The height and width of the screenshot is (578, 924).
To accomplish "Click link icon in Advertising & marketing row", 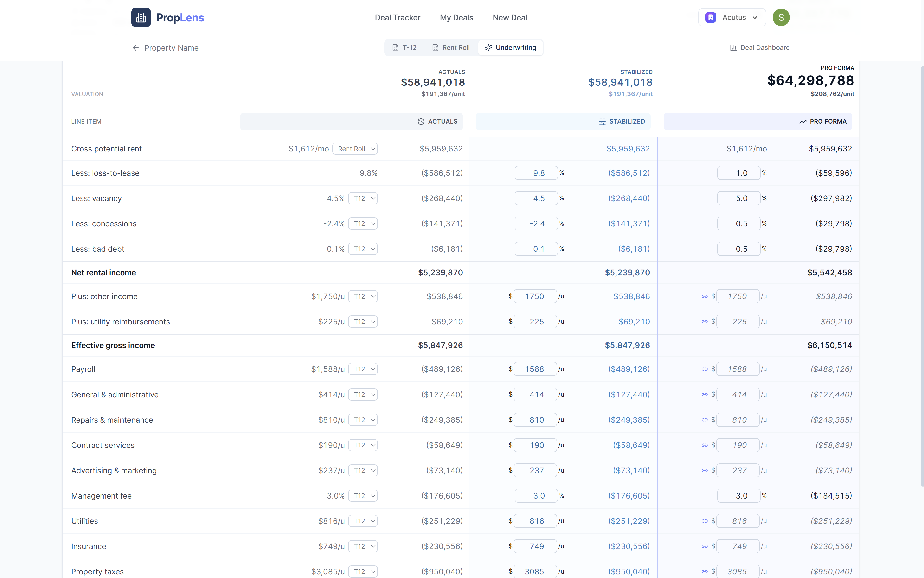I will (705, 471).
